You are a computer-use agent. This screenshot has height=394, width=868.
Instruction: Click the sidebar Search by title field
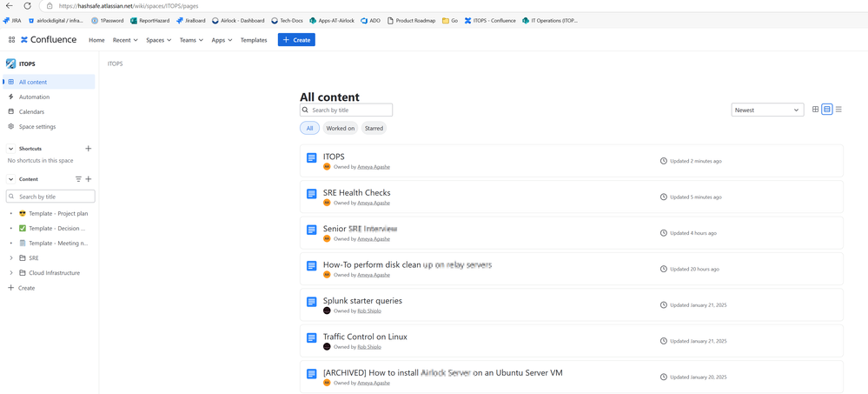tap(50, 197)
